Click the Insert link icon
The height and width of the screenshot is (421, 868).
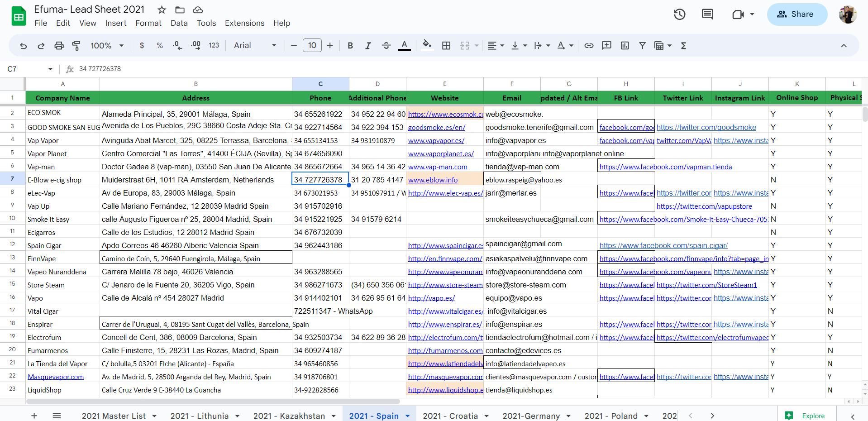pyautogui.click(x=589, y=45)
